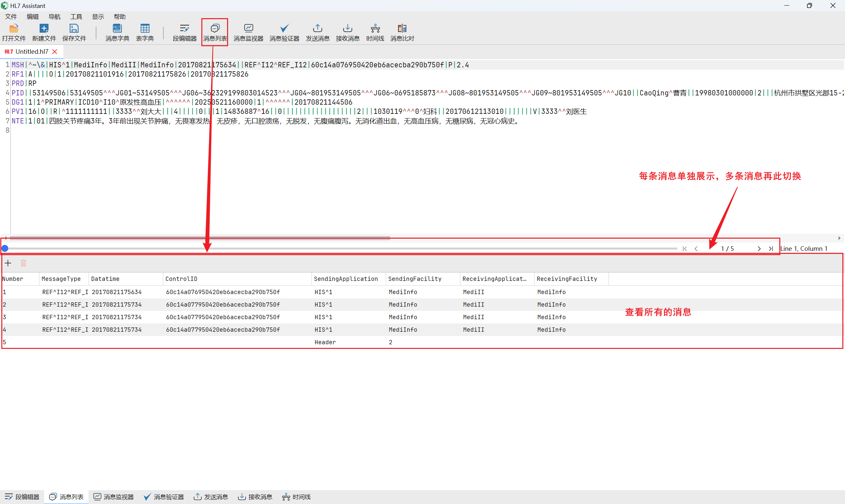Sort by the Datatime column header

pyautogui.click(x=126, y=279)
